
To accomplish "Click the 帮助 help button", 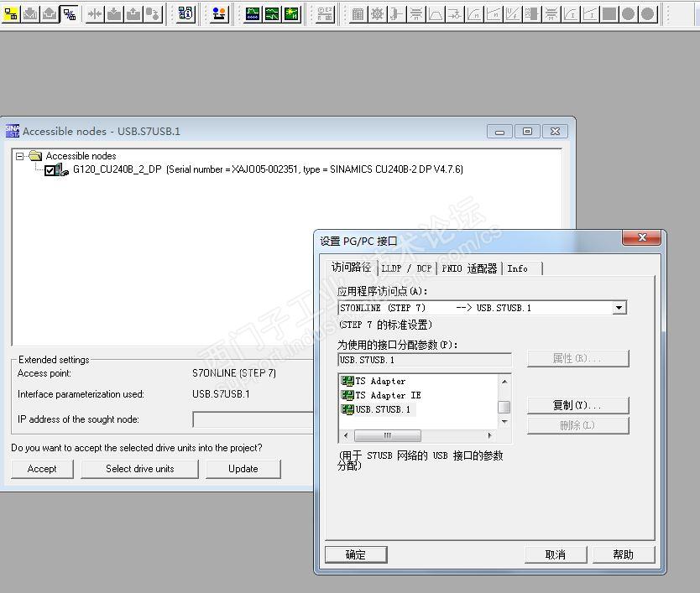I will coord(624,554).
